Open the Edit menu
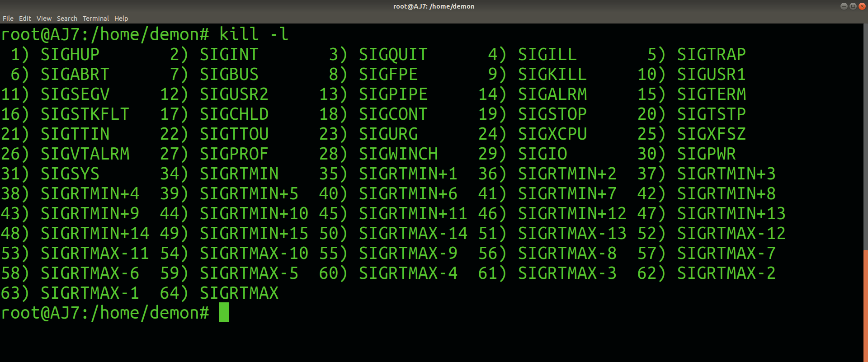The width and height of the screenshot is (868, 362). pyautogui.click(x=25, y=19)
